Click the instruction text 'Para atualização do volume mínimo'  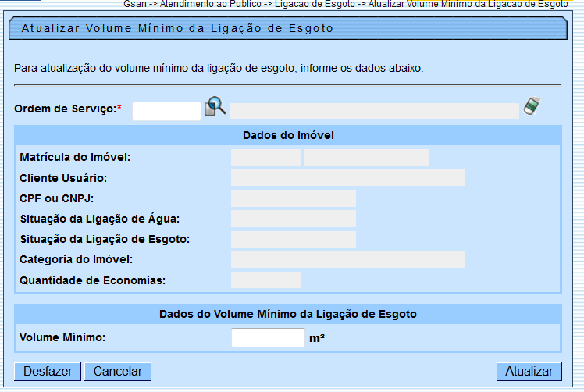pos(219,68)
